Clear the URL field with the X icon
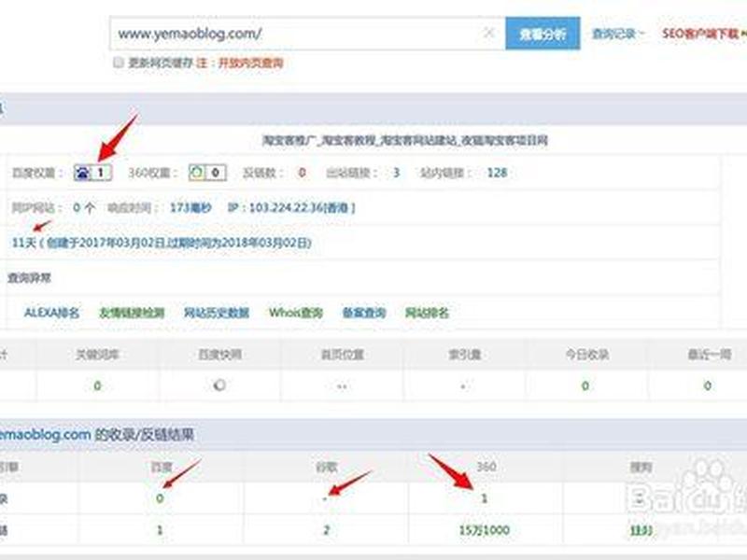This screenshot has height=560, width=747. click(x=488, y=33)
